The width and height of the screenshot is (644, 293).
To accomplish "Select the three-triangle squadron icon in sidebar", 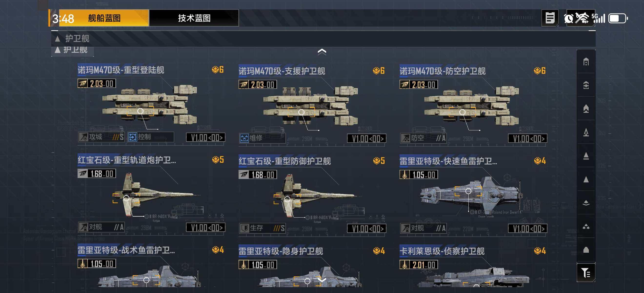I will pyautogui.click(x=586, y=226).
